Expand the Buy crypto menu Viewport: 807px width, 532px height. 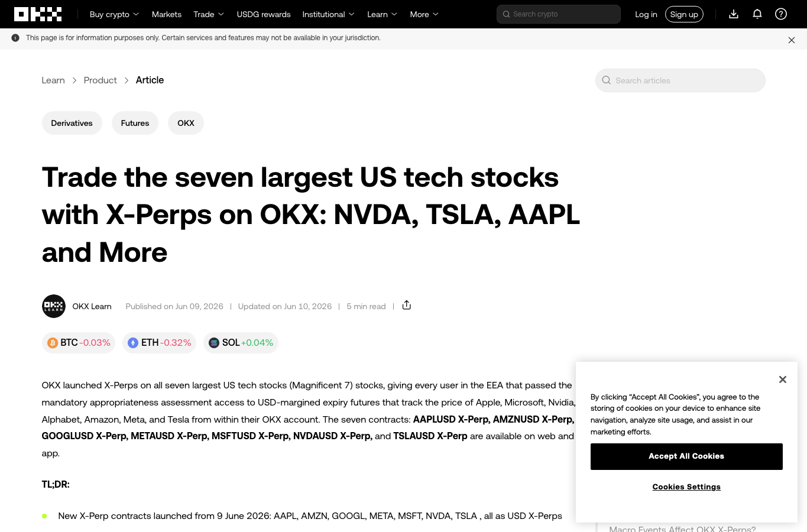tap(115, 14)
